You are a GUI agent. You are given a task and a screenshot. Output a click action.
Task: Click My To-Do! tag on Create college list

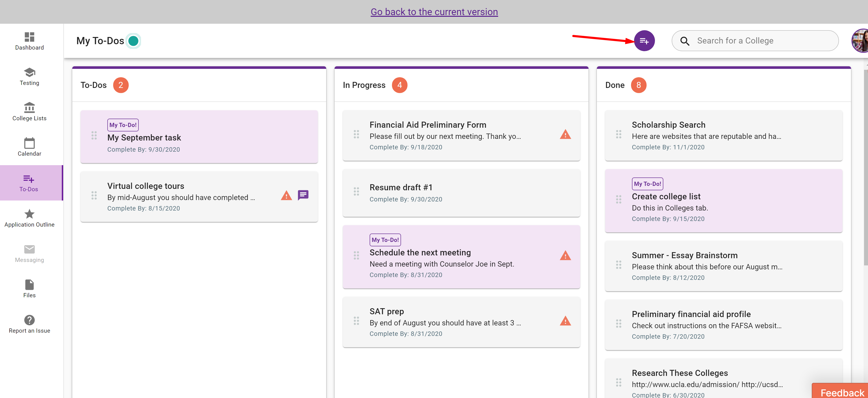coord(647,184)
